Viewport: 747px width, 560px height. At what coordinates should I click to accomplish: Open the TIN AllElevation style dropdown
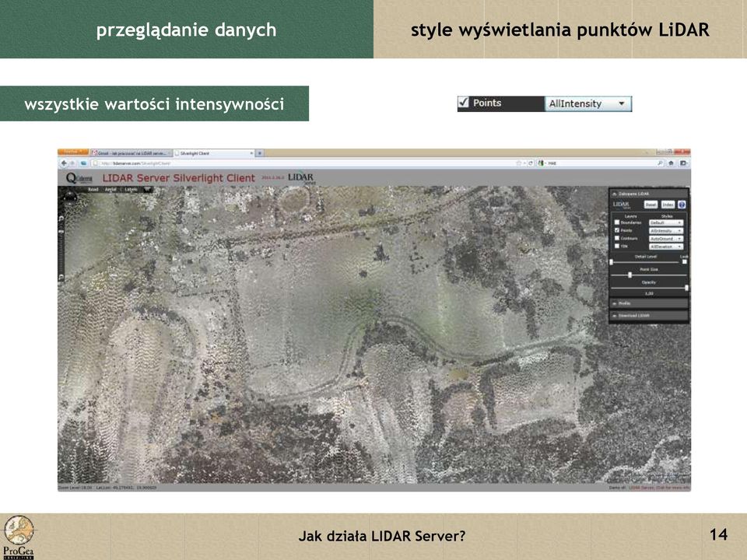[x=666, y=247]
